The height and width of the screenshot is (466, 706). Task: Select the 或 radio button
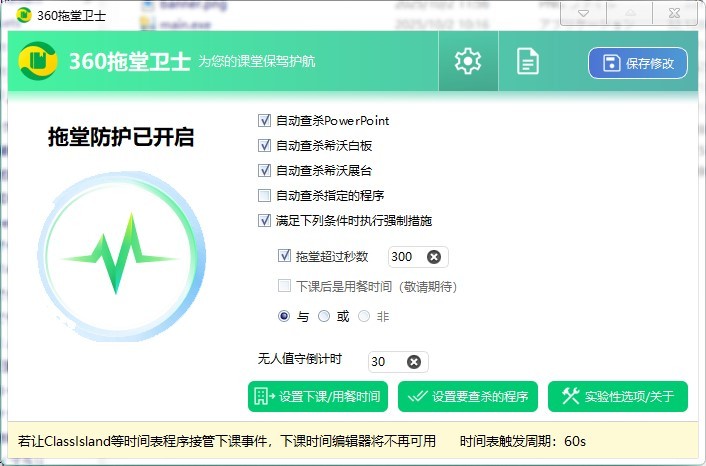click(x=323, y=316)
